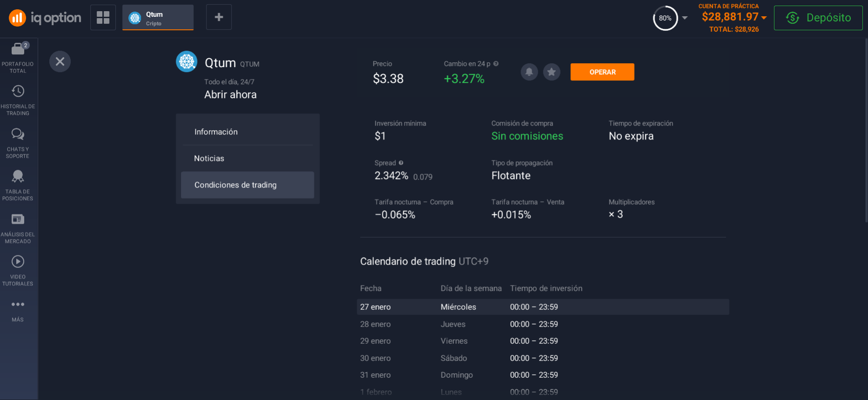Viewport: 868px width, 400px height.
Task: Click the $3.38 price value
Action: (388, 79)
